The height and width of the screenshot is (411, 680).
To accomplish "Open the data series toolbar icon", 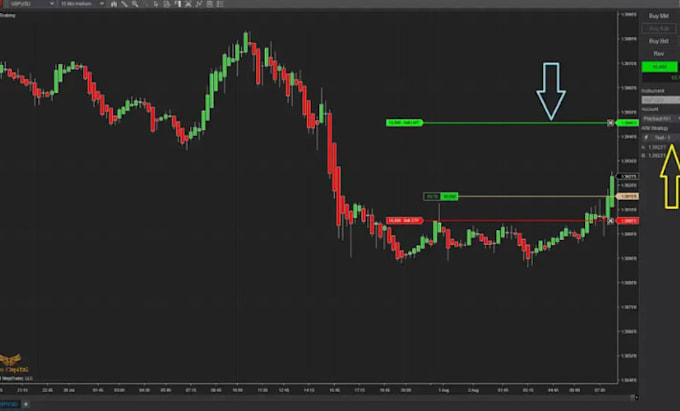I will point(210,4).
